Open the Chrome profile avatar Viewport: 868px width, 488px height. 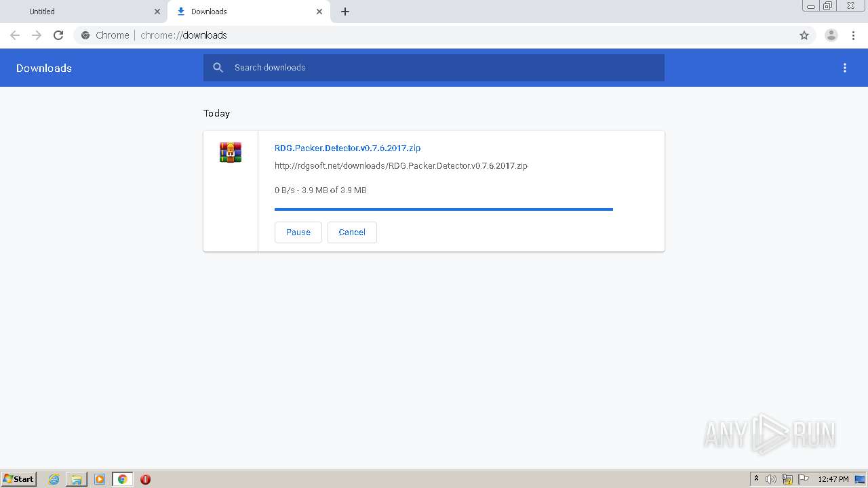click(831, 35)
